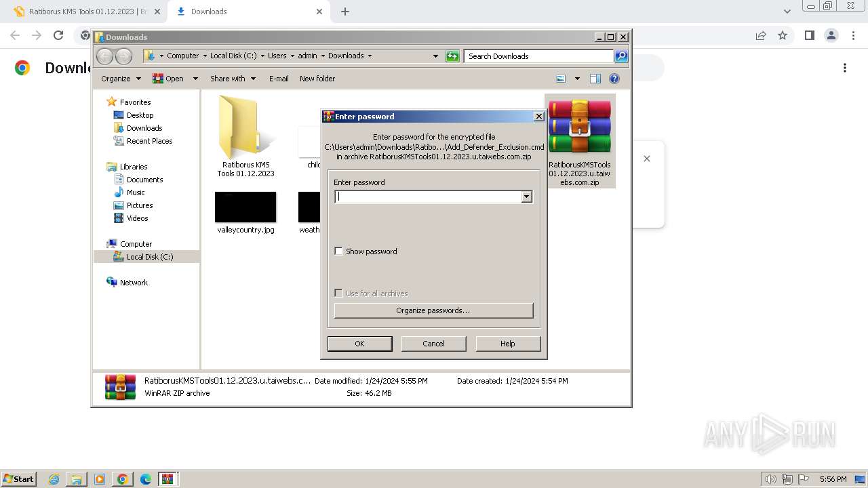Select admin in the address breadcrumb
868x488 pixels.
pyautogui.click(x=307, y=56)
